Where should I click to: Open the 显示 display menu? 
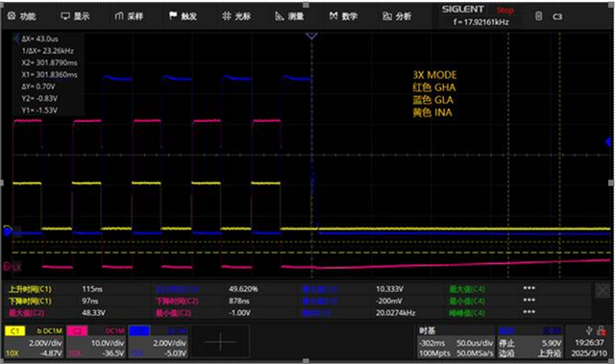(x=75, y=16)
